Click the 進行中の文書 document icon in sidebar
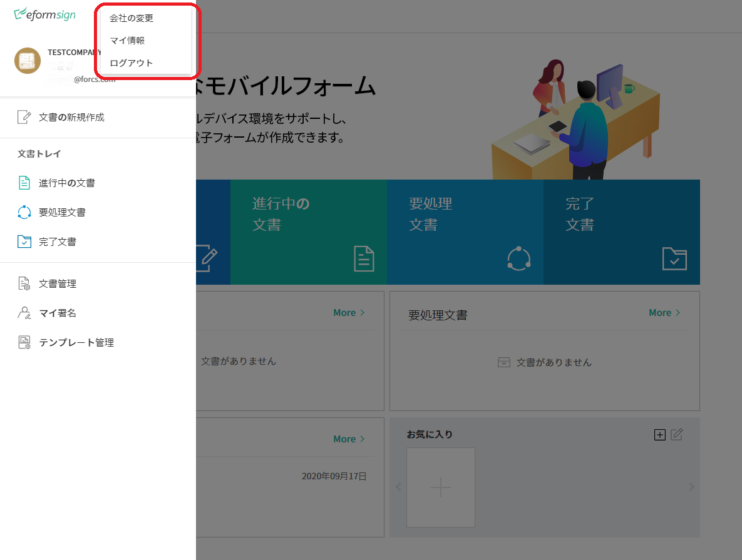 pos(24,183)
